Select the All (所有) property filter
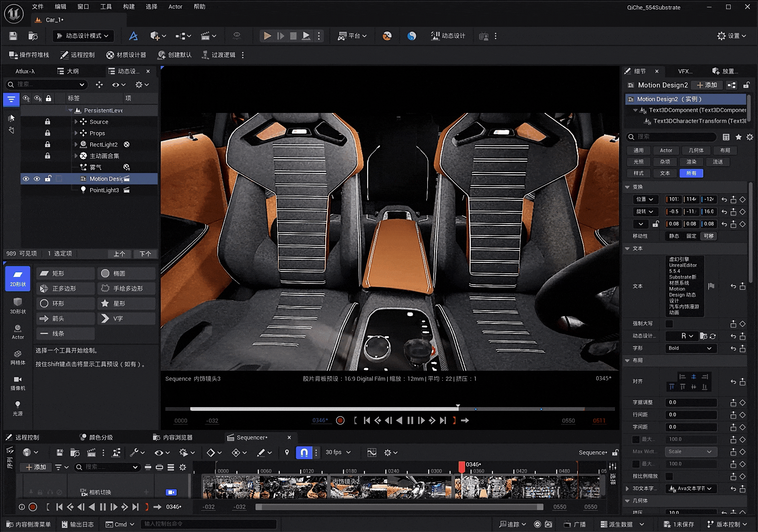Viewport: 758px width, 532px height. click(691, 174)
